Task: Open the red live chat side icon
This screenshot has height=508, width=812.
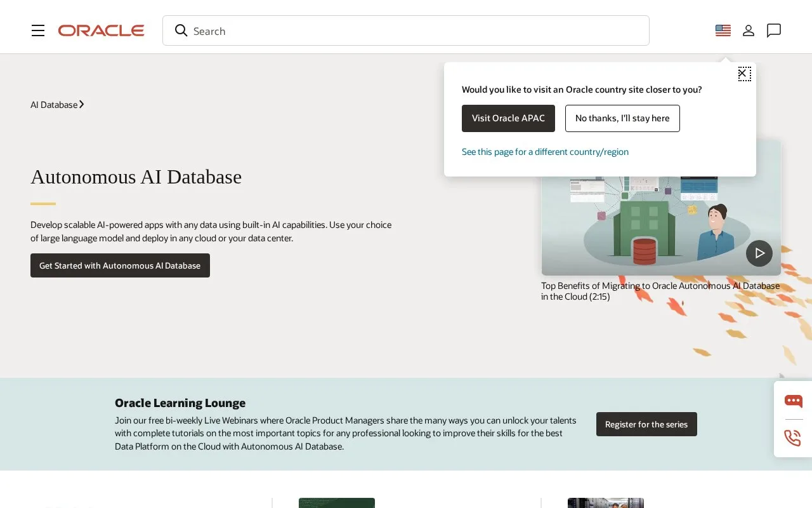Action: tap(793, 401)
